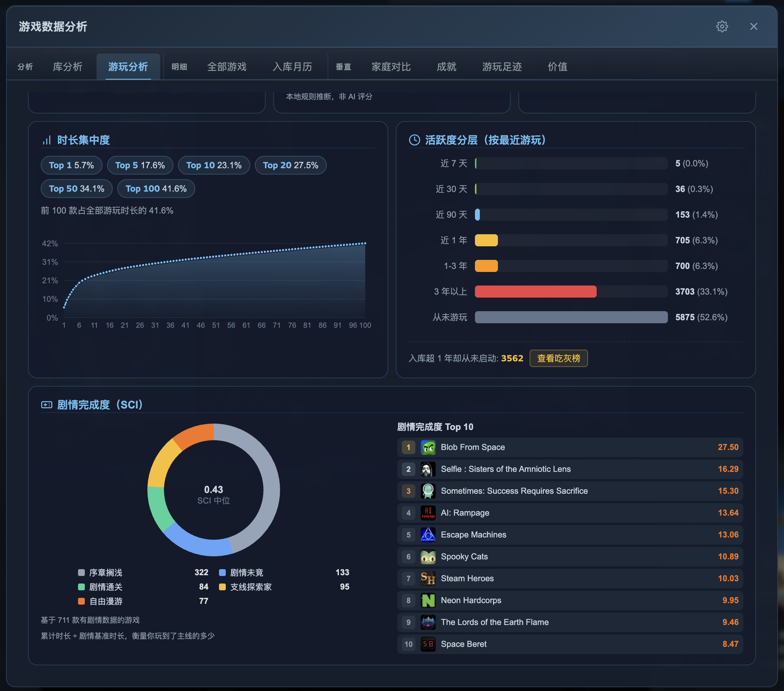Click the bar chart icon beside 时长集中度

[46, 140]
